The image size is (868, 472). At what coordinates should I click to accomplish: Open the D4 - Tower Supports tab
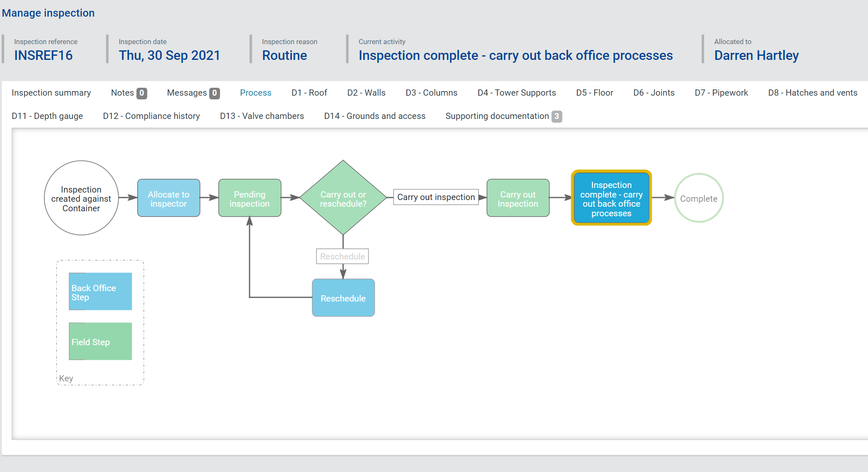tap(517, 93)
